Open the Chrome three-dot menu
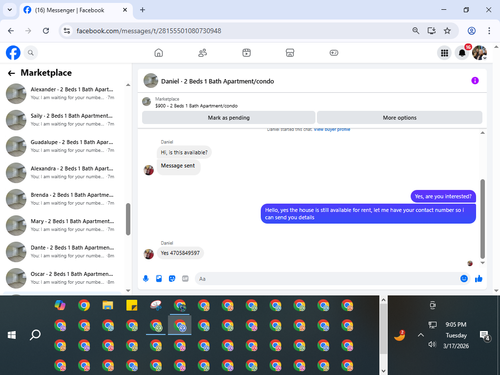 [x=489, y=31]
